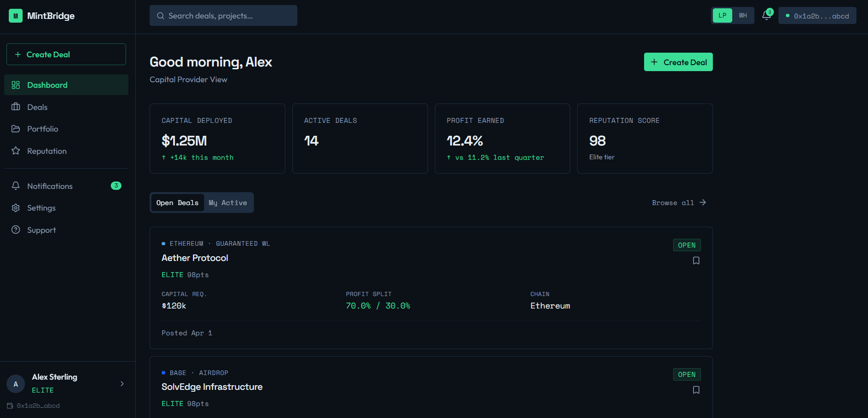
Task: Switch to the My Active tab
Action: 228,202
